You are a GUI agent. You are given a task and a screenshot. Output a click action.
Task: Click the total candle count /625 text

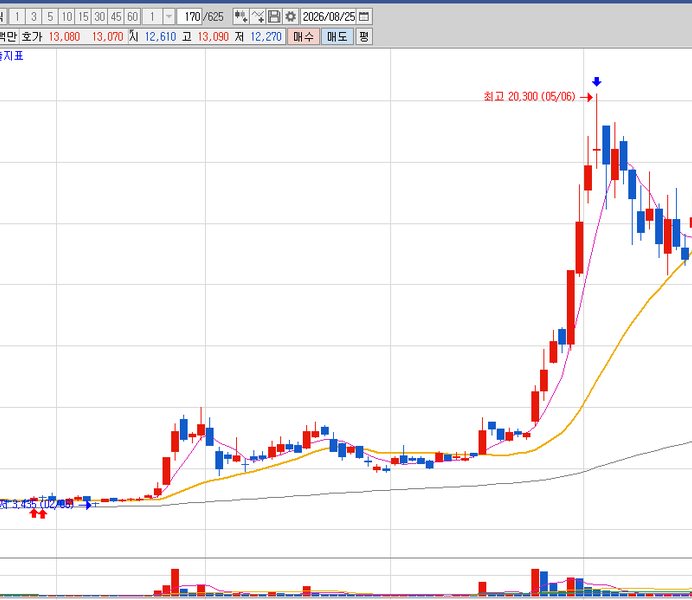[214, 17]
